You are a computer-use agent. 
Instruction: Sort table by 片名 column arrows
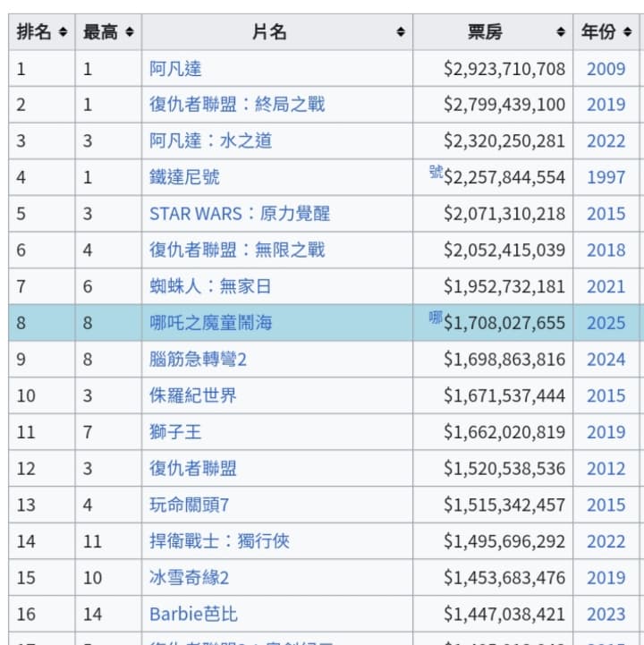401,31
